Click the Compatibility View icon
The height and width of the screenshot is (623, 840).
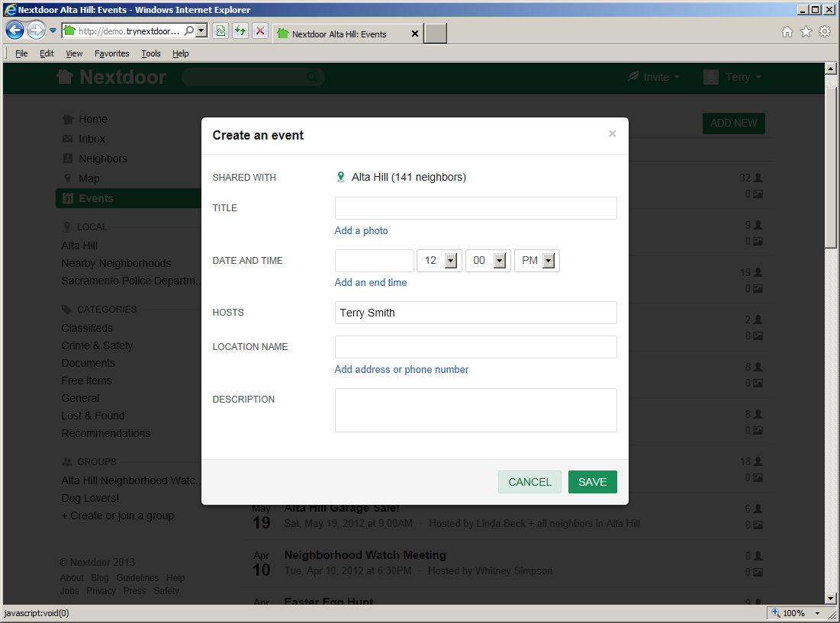pos(220,31)
